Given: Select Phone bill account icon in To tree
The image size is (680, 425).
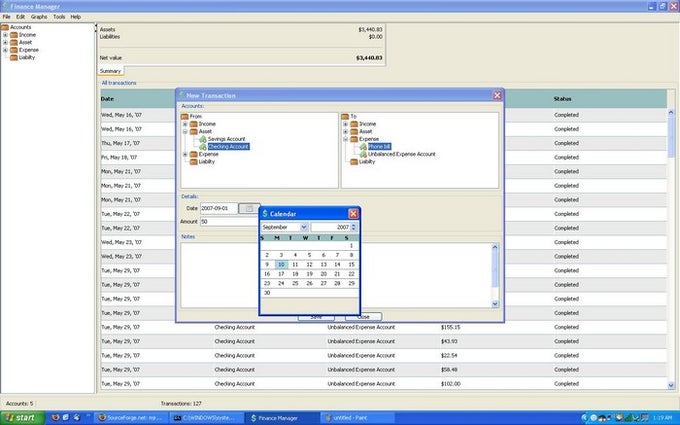Looking at the screenshot, I should pos(363,147).
